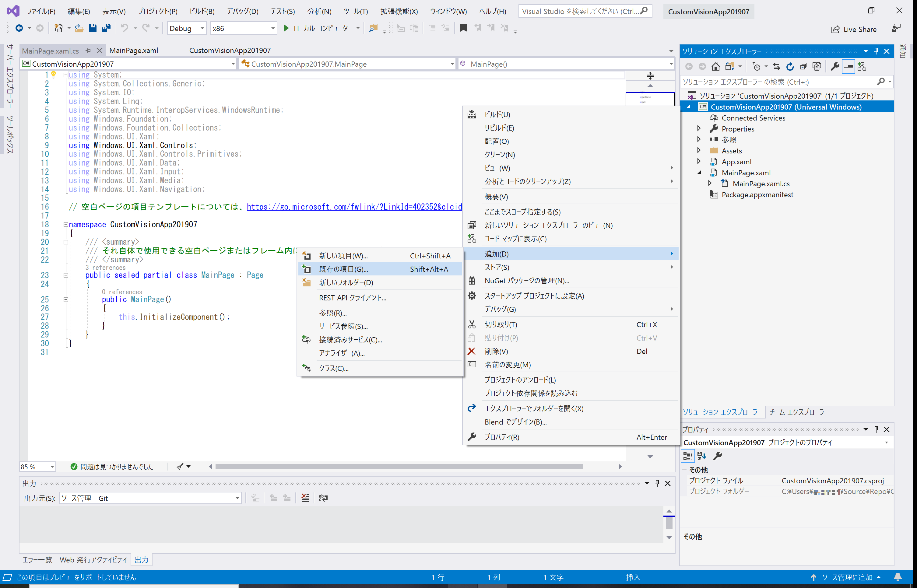Click the editor horizontal scrollbar
The width and height of the screenshot is (917, 588).
[399, 467]
